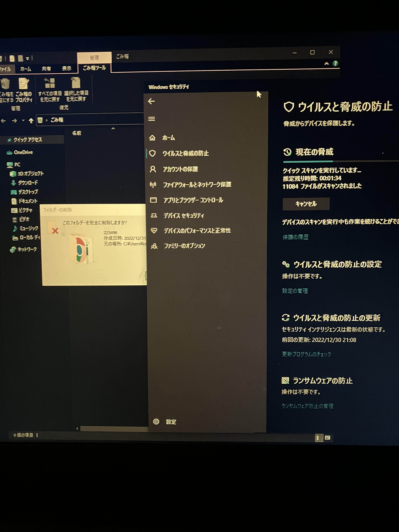Select アカウントの保護 person icon

tap(153, 169)
